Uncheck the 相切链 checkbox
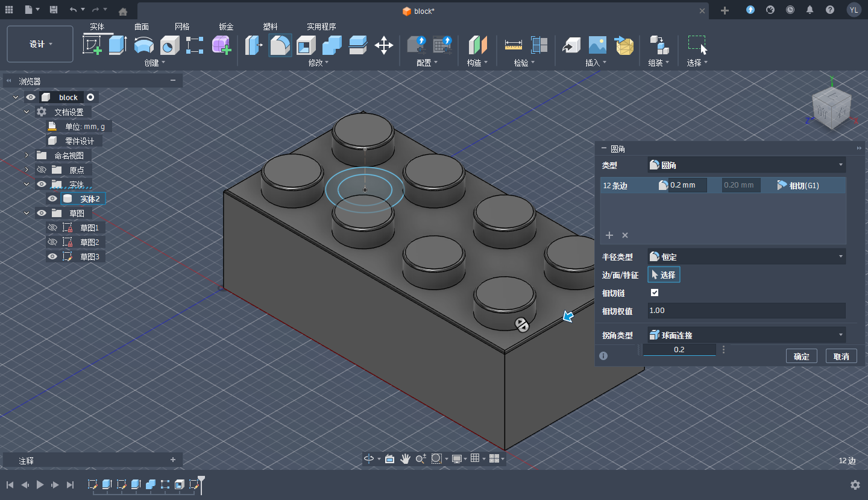Image resolution: width=868 pixels, height=500 pixels. [x=655, y=293]
